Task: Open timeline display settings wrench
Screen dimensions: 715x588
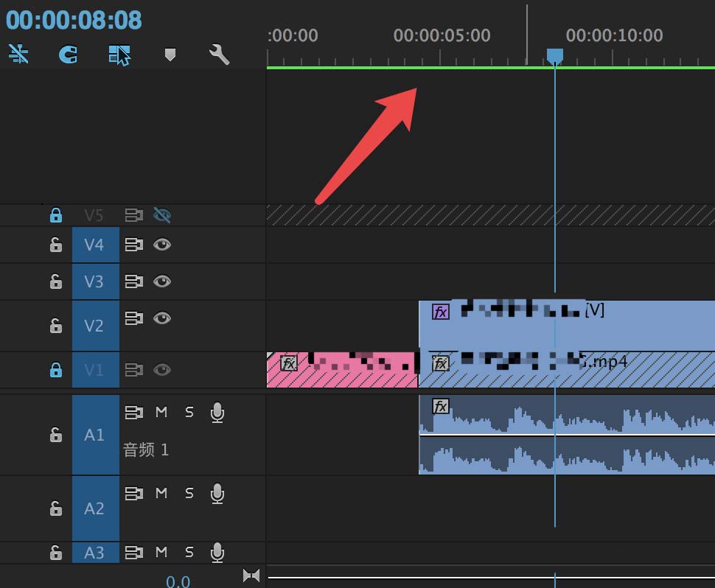Action: click(x=220, y=55)
